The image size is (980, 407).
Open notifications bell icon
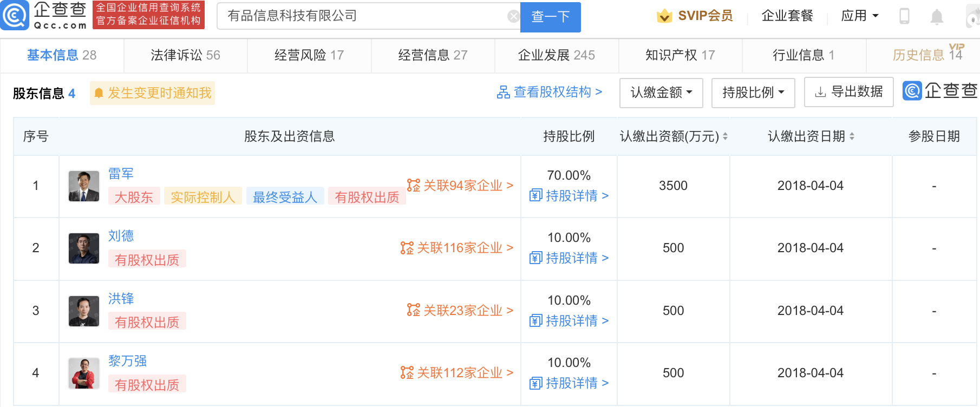(937, 17)
